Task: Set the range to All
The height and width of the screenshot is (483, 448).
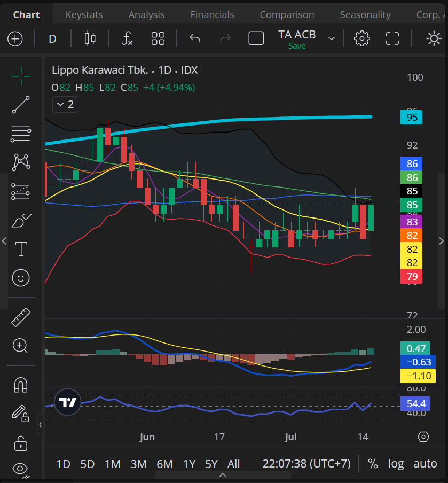Action: point(233,464)
